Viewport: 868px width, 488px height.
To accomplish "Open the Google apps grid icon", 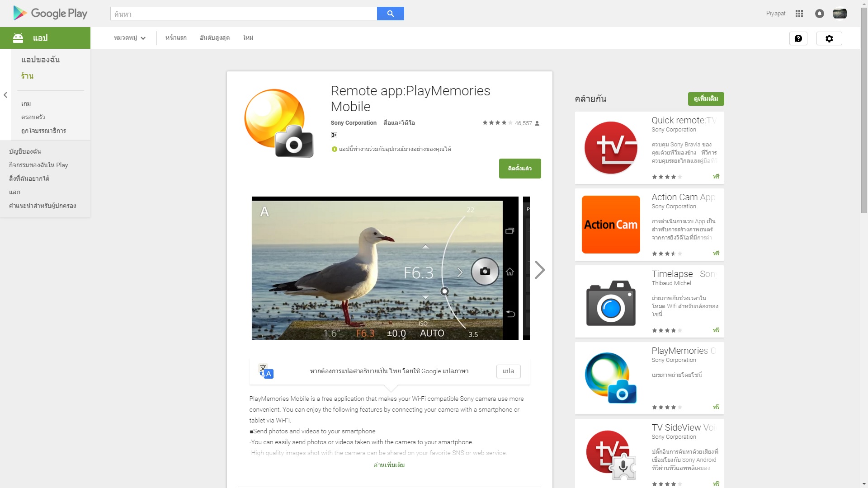I will click(799, 14).
